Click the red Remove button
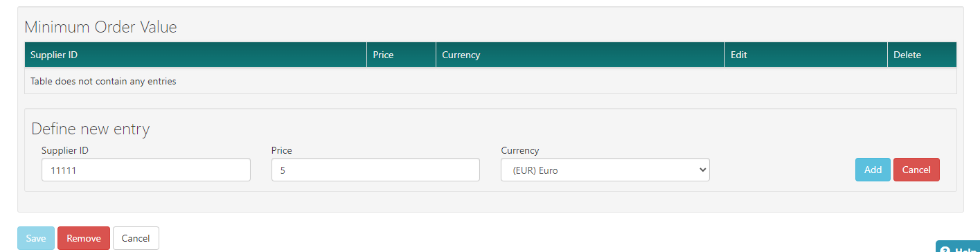 pyautogui.click(x=84, y=238)
